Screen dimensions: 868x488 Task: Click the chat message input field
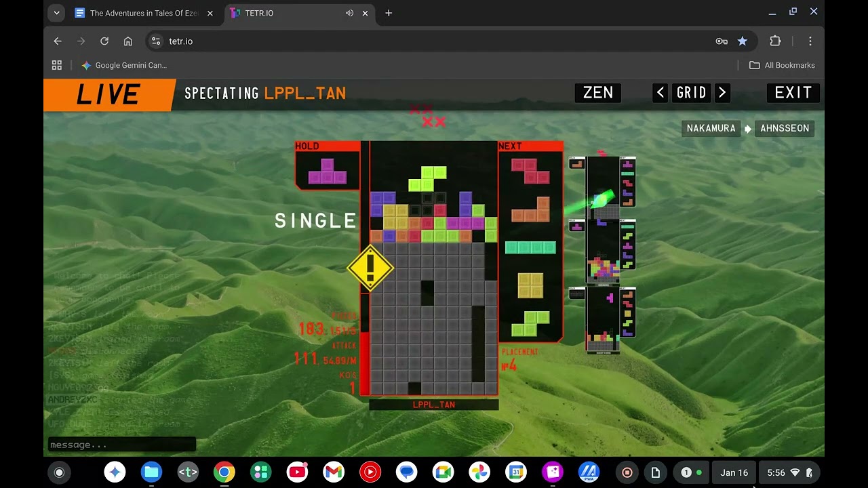click(x=121, y=445)
